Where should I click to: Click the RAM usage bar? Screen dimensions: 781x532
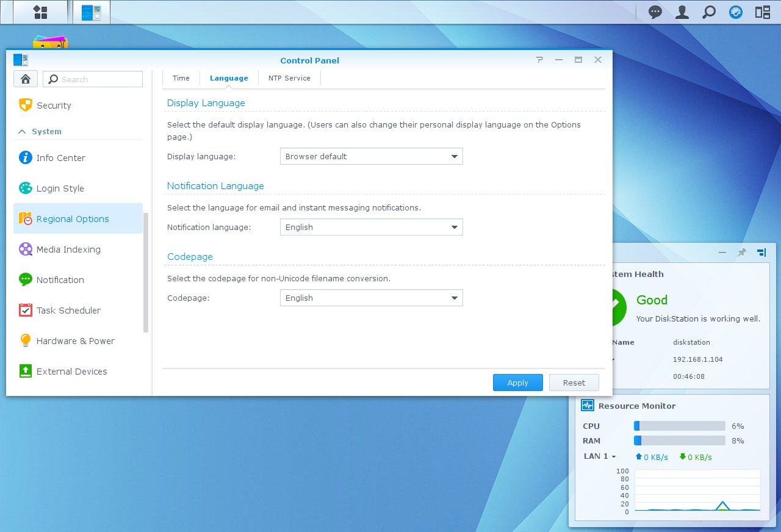(680, 440)
